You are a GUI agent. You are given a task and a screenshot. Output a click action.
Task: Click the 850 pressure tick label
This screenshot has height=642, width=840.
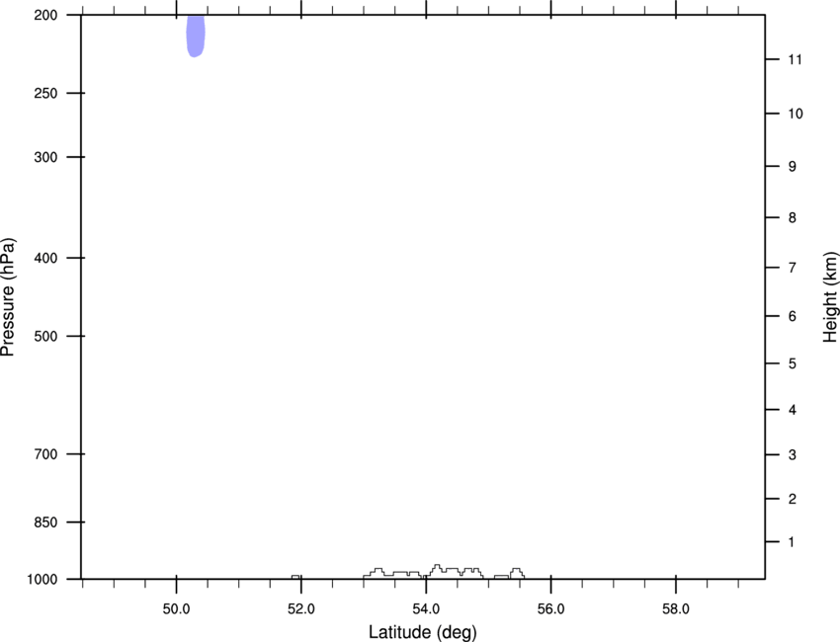click(x=45, y=522)
